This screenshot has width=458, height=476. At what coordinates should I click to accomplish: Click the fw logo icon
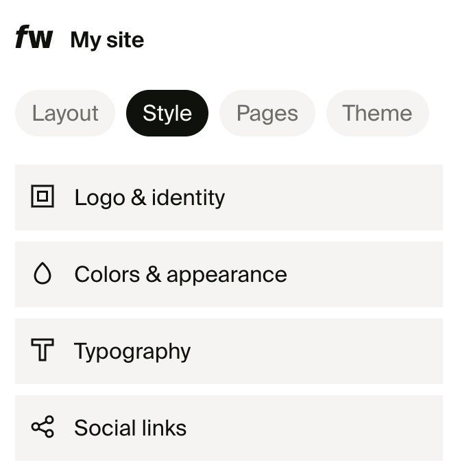[x=34, y=37]
